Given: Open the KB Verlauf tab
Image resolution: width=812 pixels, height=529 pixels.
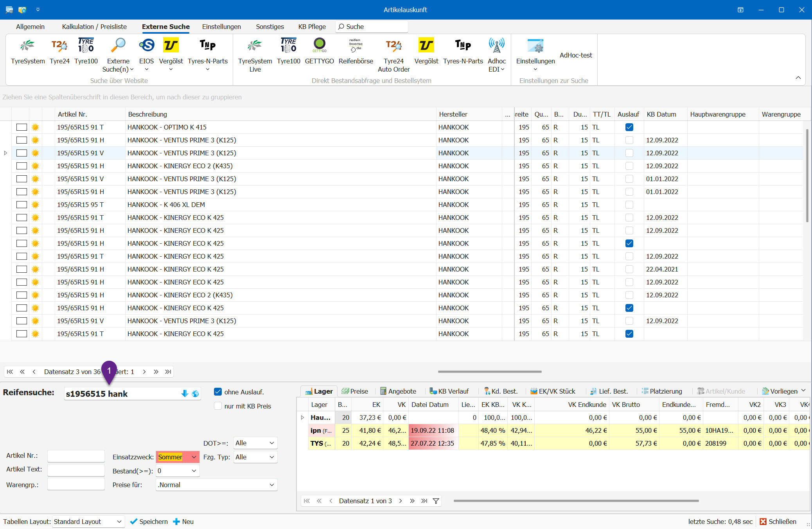Looking at the screenshot, I should click(x=449, y=391).
